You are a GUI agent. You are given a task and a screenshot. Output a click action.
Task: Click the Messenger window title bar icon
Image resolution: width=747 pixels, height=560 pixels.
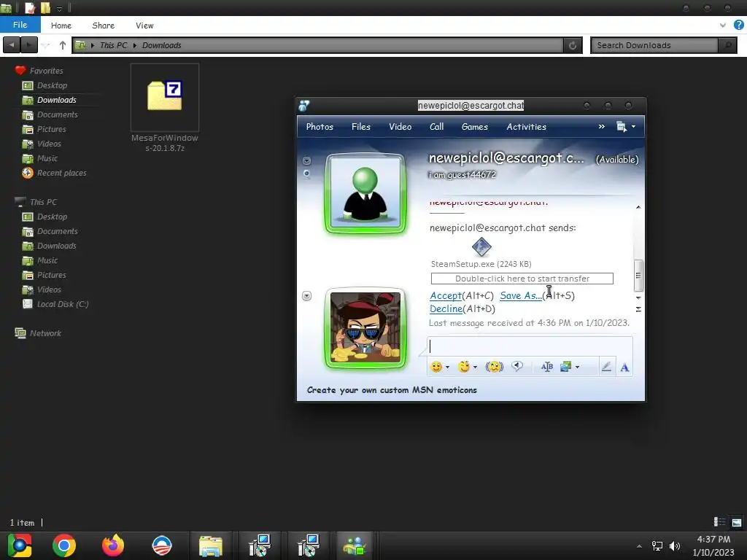pos(304,106)
